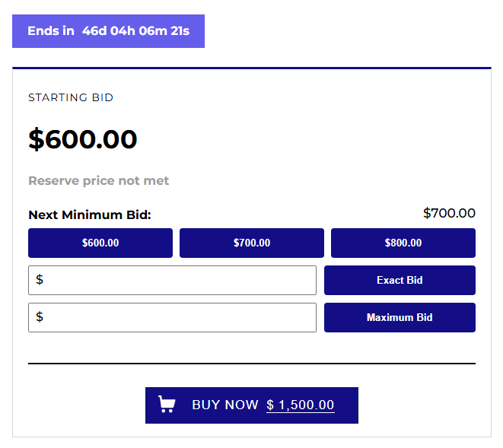
Task: Click the Ends in label on banner
Action: pos(51,30)
